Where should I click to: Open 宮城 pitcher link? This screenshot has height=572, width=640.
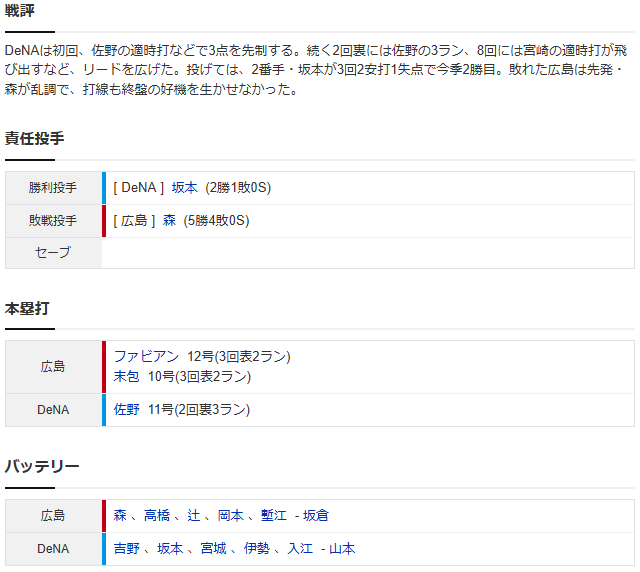213,548
